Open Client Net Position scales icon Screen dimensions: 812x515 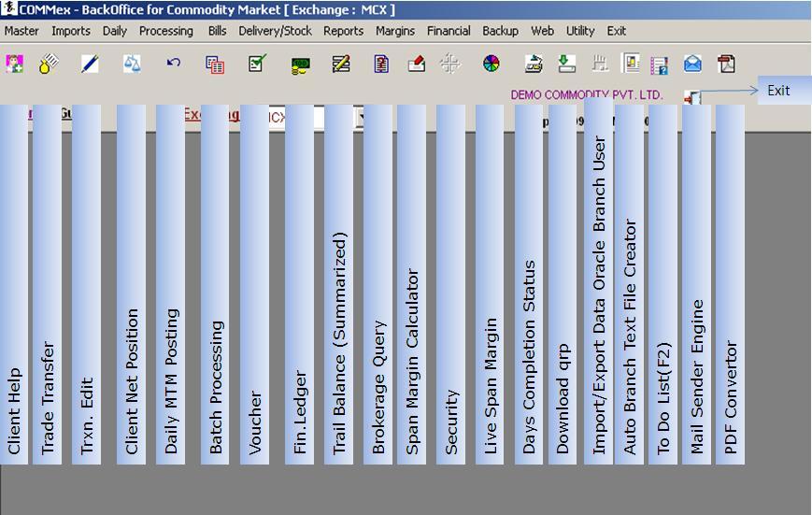coord(132,64)
